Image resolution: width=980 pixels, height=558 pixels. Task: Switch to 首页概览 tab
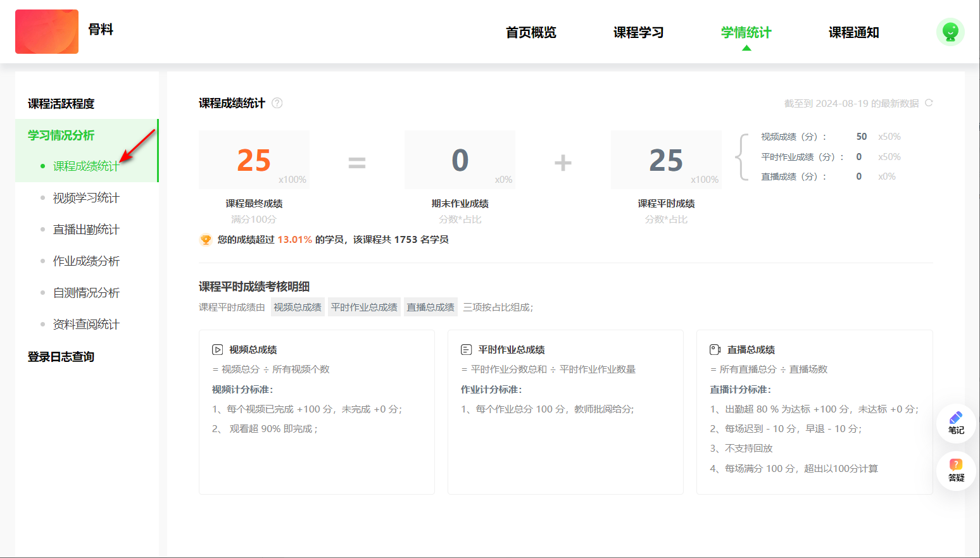531,32
